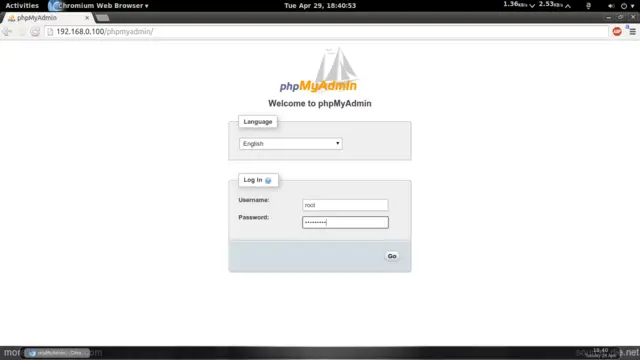The height and width of the screenshot is (360, 640).
Task: Click the accessibility icon in top bar
Action: pos(588,6)
